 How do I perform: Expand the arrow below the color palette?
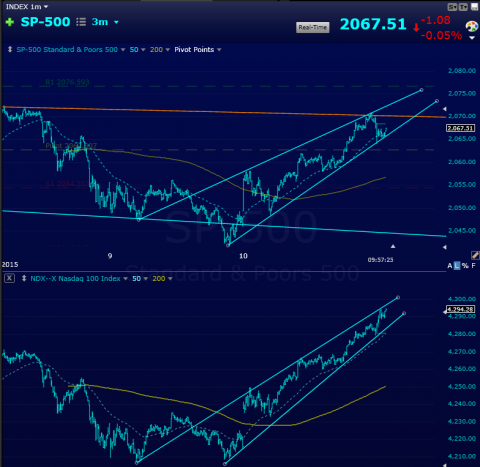pos(472,38)
